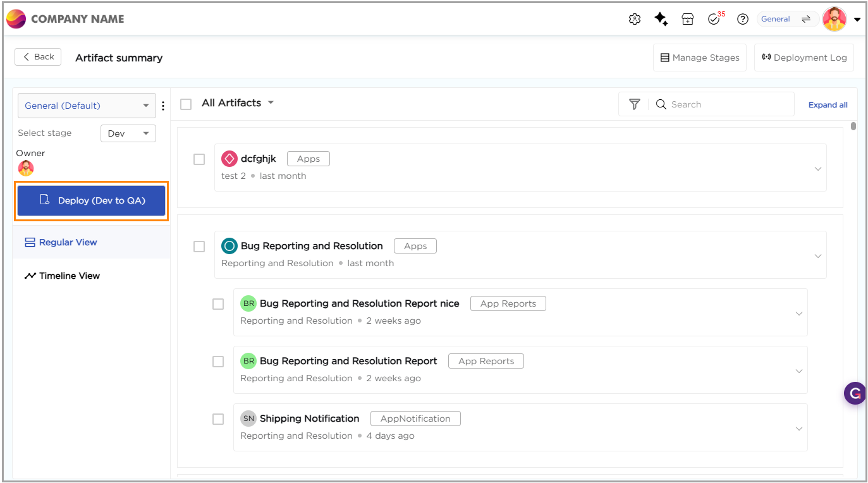
Task: Click the Search input field
Action: click(727, 104)
